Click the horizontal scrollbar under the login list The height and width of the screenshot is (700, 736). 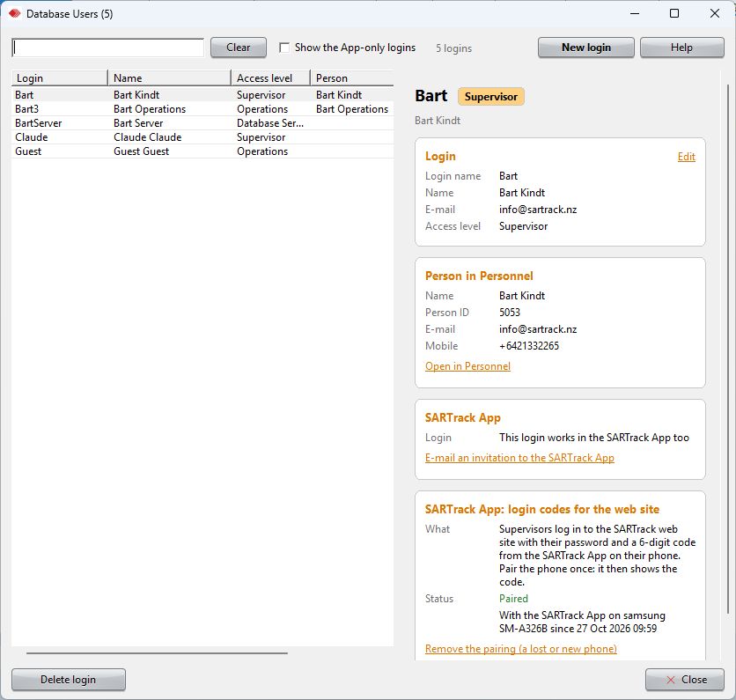(x=157, y=653)
